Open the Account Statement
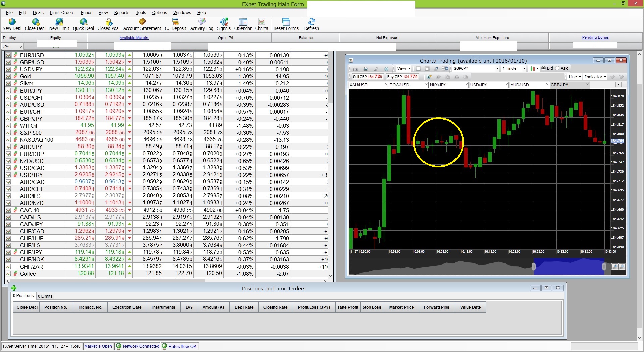 [x=142, y=24]
